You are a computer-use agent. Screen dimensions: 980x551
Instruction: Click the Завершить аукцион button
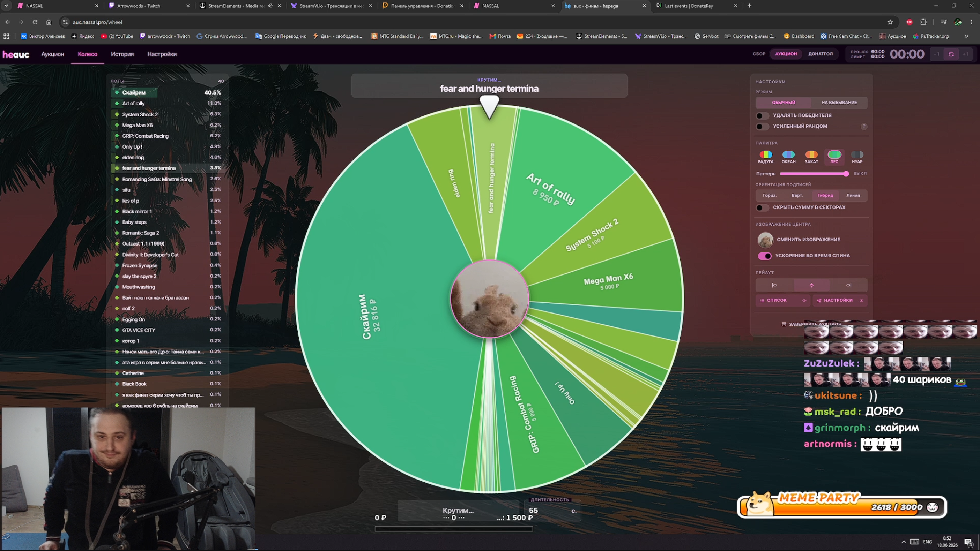click(811, 324)
